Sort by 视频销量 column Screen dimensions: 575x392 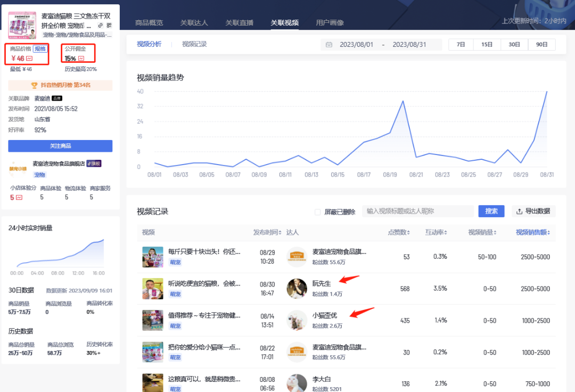(482, 233)
